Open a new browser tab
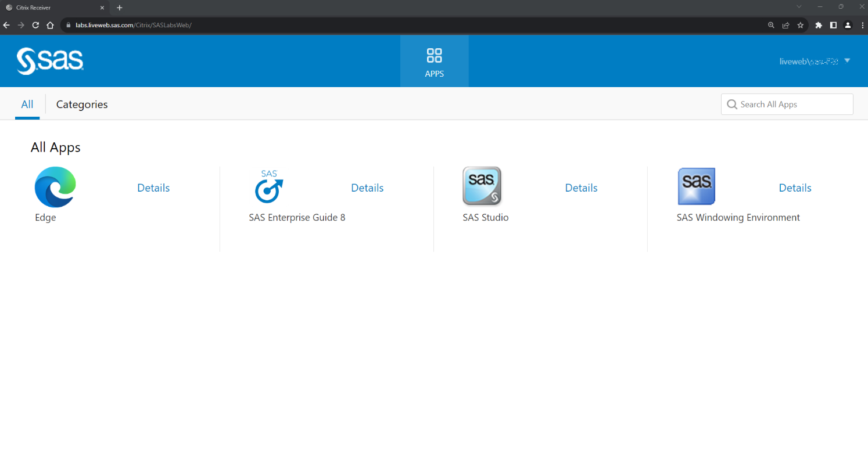Image resolution: width=868 pixels, height=468 pixels. pyautogui.click(x=120, y=8)
